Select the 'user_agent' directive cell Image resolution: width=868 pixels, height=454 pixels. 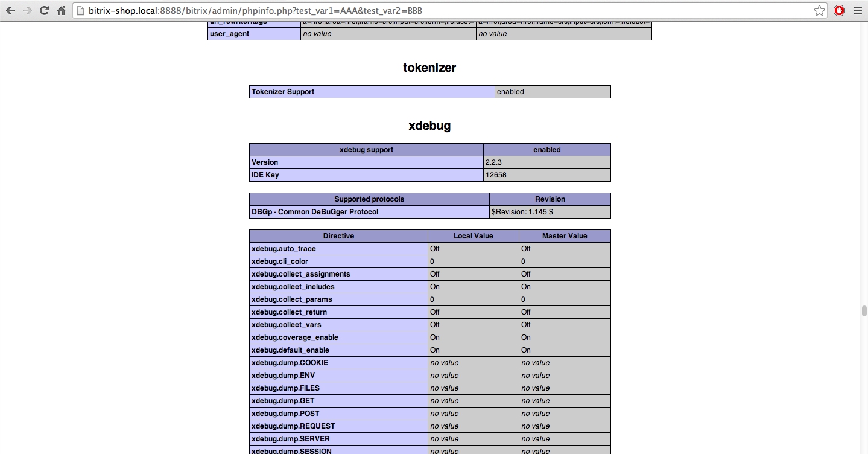[x=254, y=34]
